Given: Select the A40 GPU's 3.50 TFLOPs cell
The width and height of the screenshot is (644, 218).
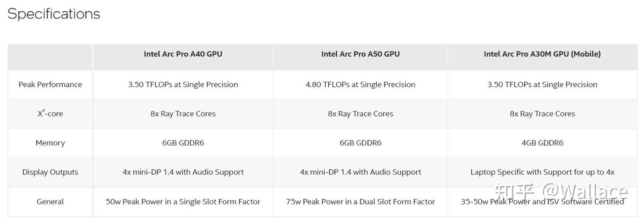Looking at the screenshot, I should coord(183,85).
